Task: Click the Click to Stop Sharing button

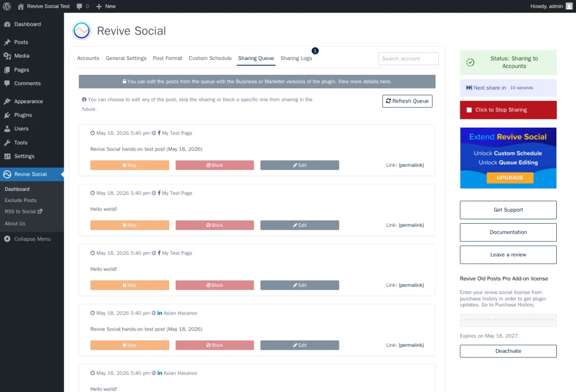Action: tap(508, 110)
